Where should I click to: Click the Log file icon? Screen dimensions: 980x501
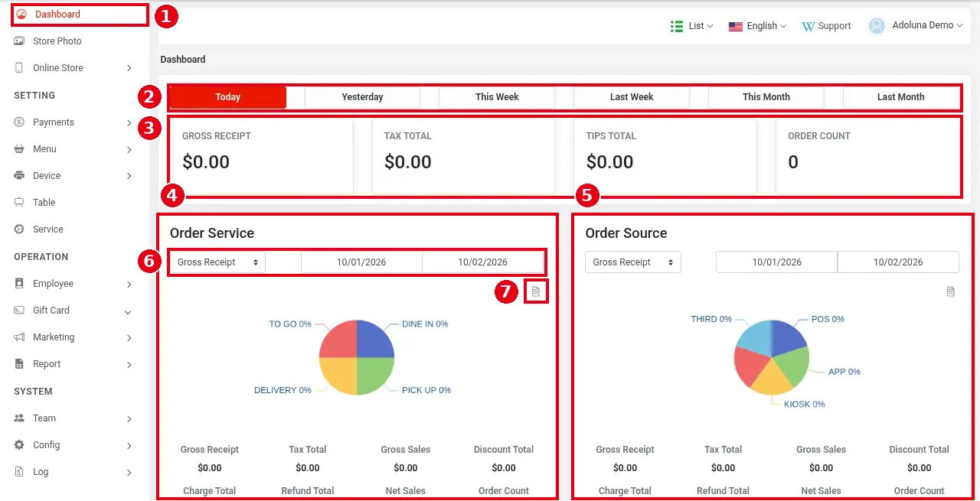[x=19, y=472]
